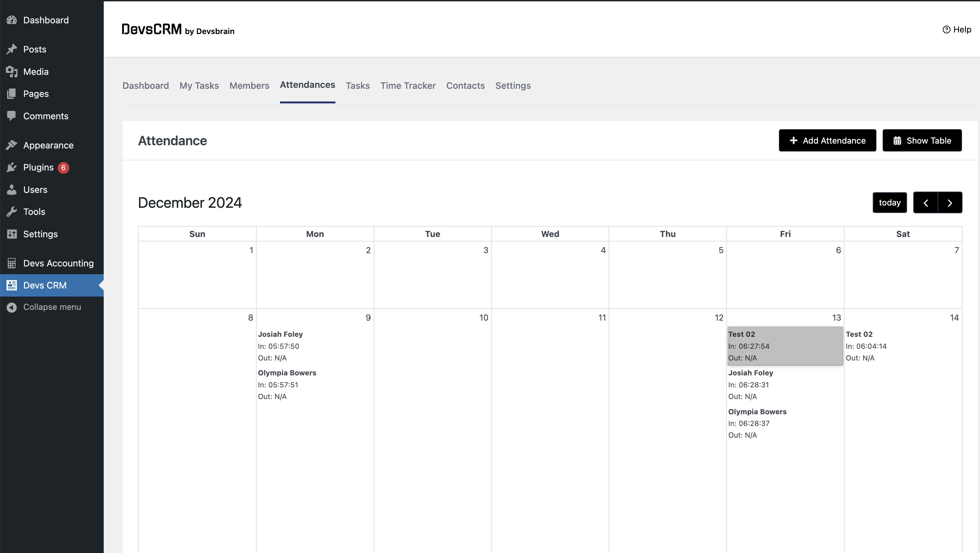The image size is (980, 553).
Task: Open Devs Accounting menu item
Action: pyautogui.click(x=52, y=263)
